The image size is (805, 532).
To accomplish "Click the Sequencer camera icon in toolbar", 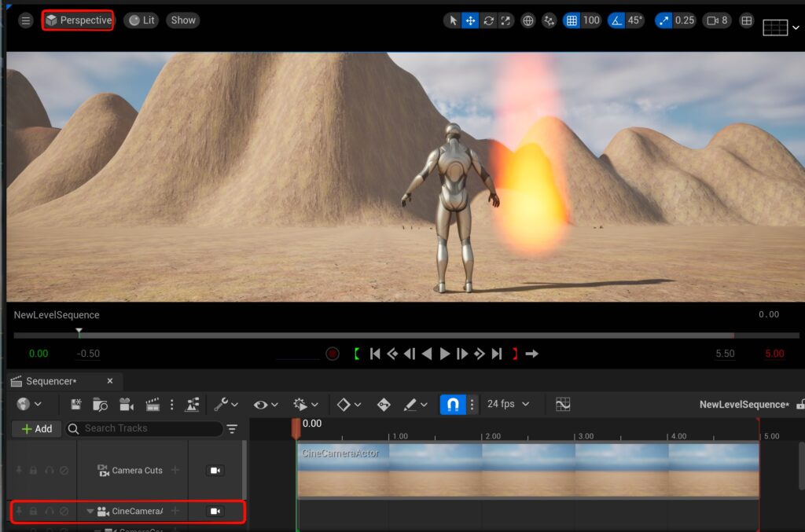I will click(126, 404).
